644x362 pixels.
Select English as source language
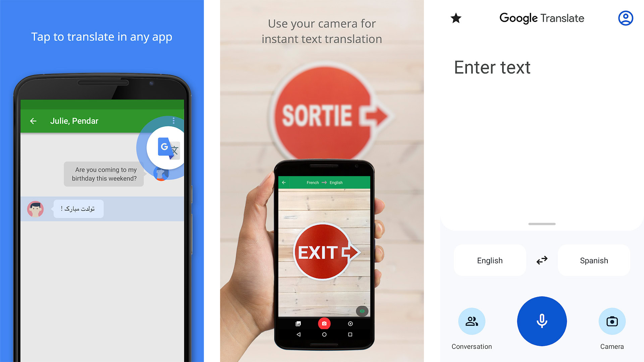[489, 260]
